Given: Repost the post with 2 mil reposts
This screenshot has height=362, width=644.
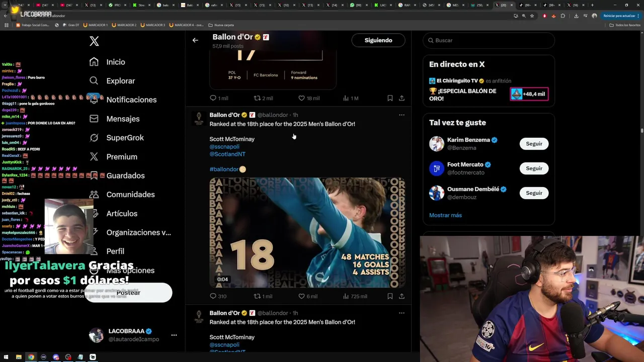Looking at the screenshot, I should [263, 98].
